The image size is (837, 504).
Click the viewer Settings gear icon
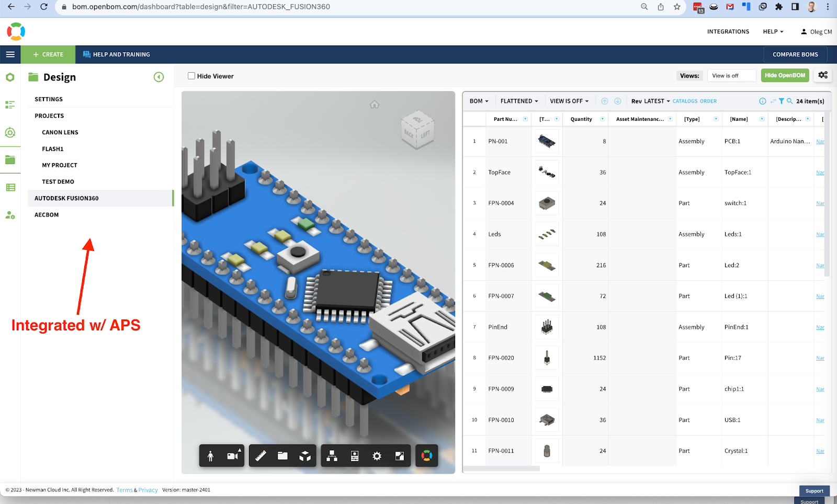(x=377, y=456)
